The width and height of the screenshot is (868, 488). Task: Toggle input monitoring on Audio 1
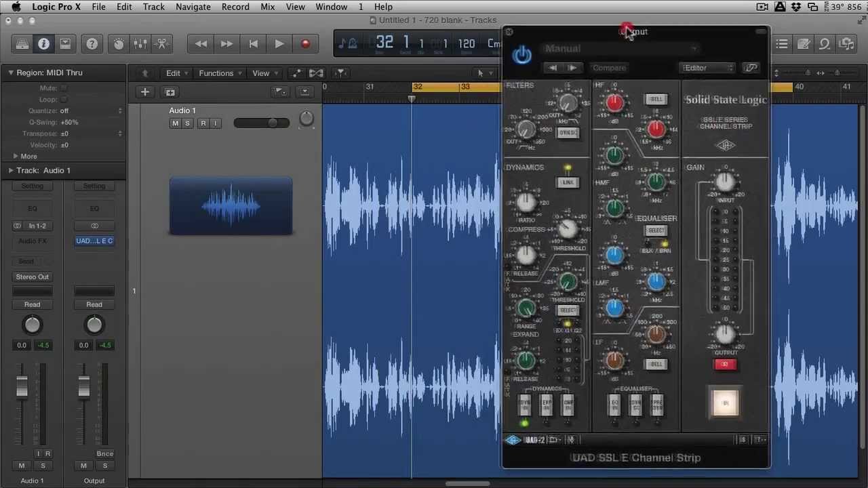click(x=216, y=123)
